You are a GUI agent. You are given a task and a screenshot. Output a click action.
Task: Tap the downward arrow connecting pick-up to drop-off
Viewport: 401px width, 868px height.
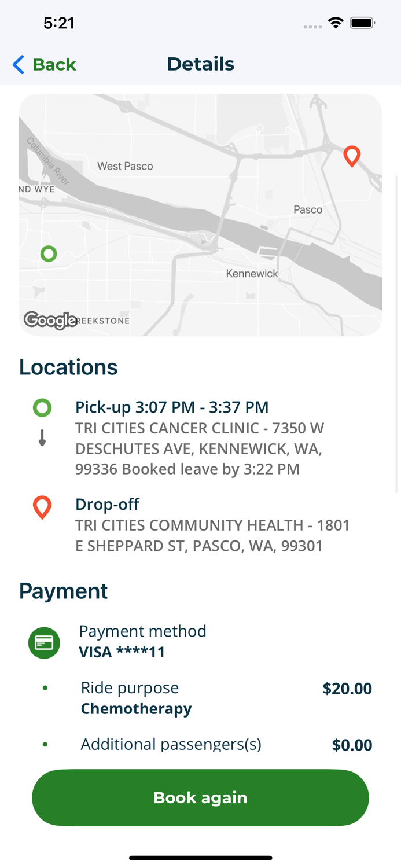[x=42, y=438]
